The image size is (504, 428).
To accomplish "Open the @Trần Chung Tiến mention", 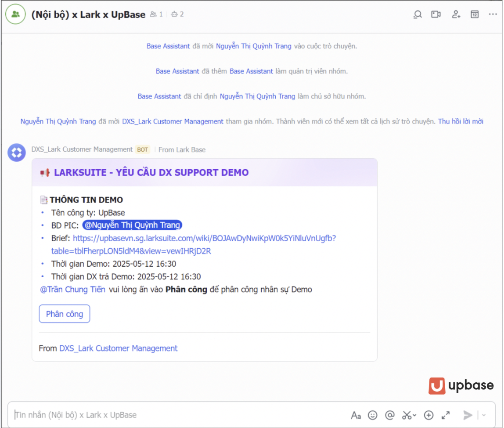I will [72, 289].
